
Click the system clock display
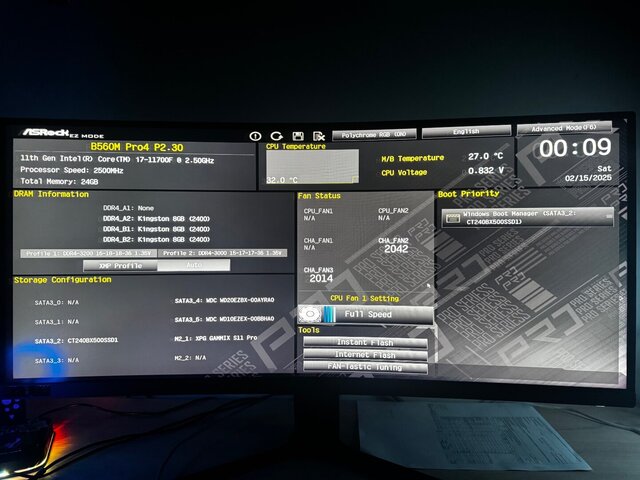click(573, 148)
